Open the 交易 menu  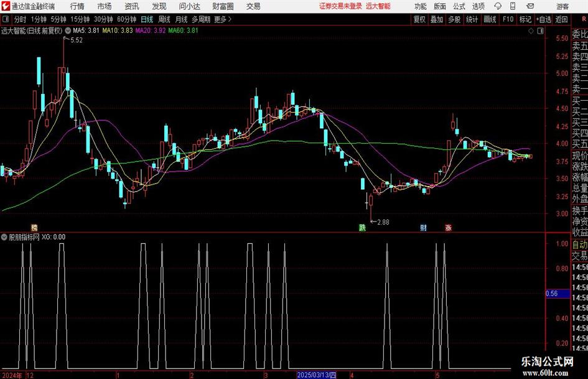[253, 6]
